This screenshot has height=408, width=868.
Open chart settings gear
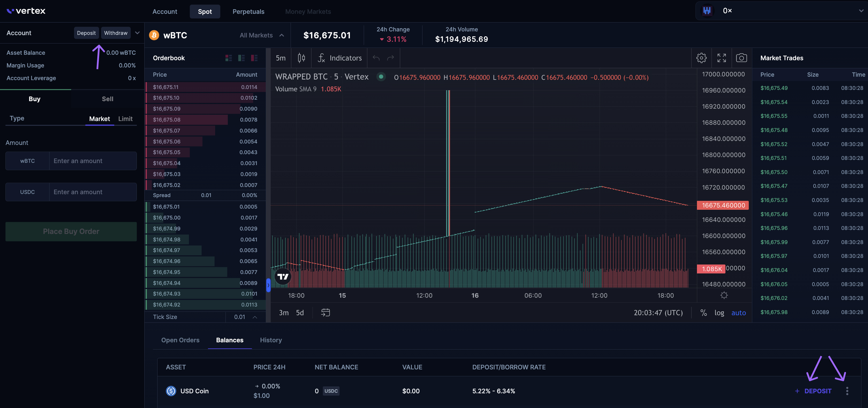701,58
